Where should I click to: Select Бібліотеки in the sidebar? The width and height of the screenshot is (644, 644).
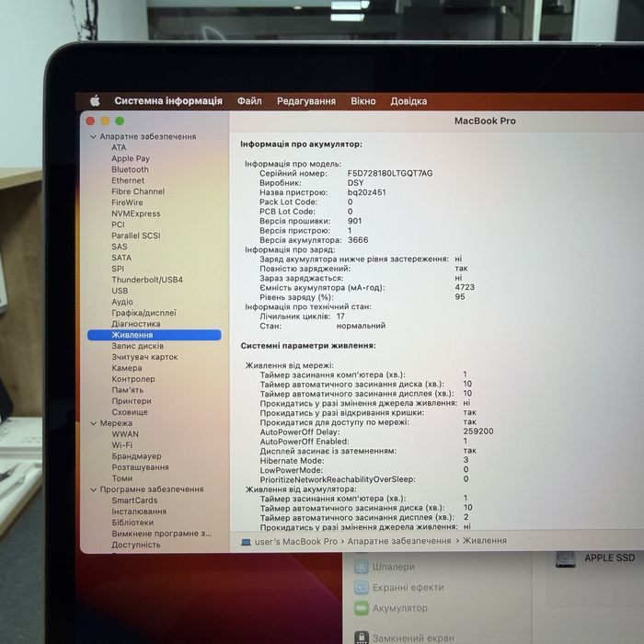tap(132, 523)
